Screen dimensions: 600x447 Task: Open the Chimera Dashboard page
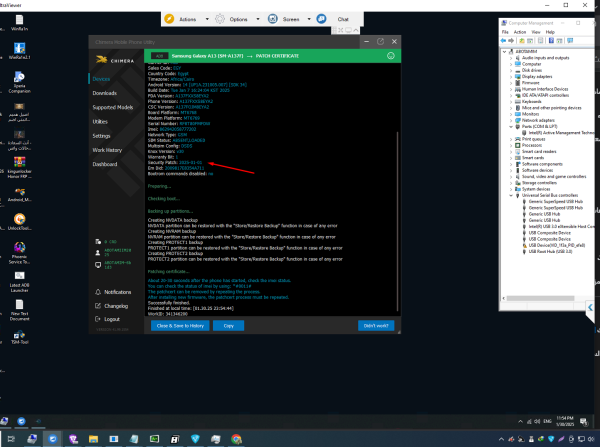[104, 164]
